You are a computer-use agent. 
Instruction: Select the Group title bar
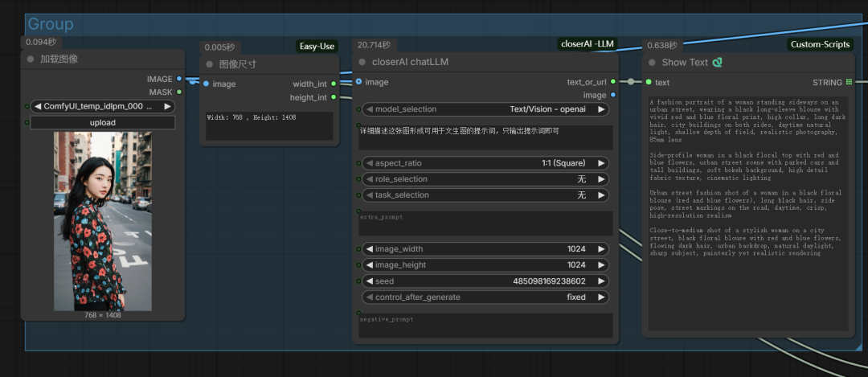pyautogui.click(x=443, y=24)
